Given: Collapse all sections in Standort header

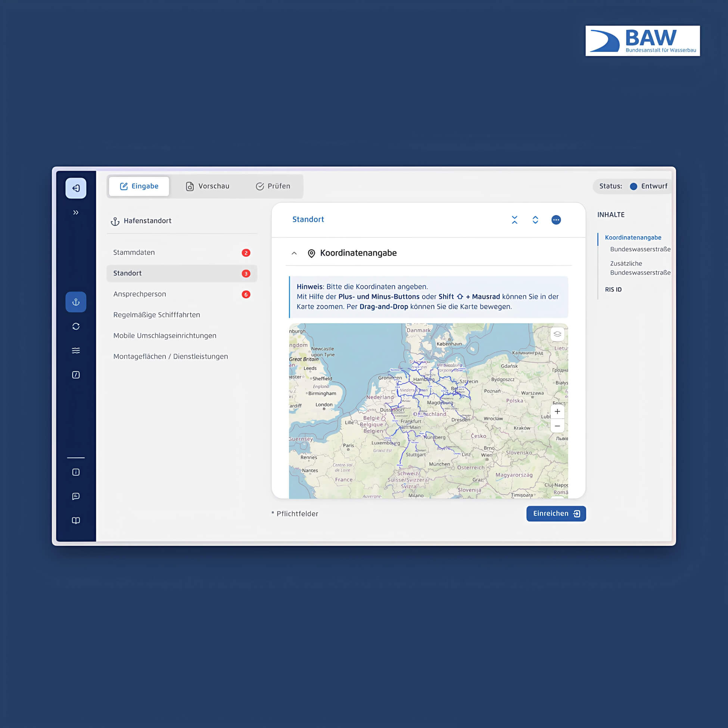Looking at the screenshot, I should tap(514, 220).
